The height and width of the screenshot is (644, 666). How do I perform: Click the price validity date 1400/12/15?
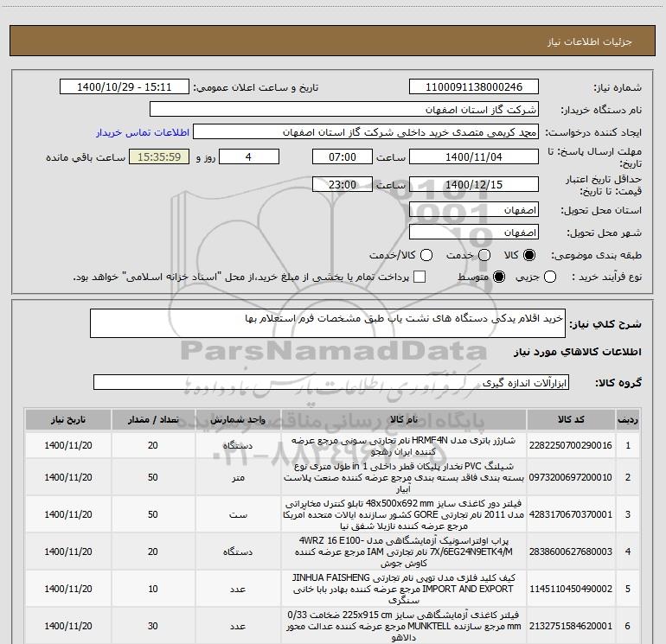(474, 184)
